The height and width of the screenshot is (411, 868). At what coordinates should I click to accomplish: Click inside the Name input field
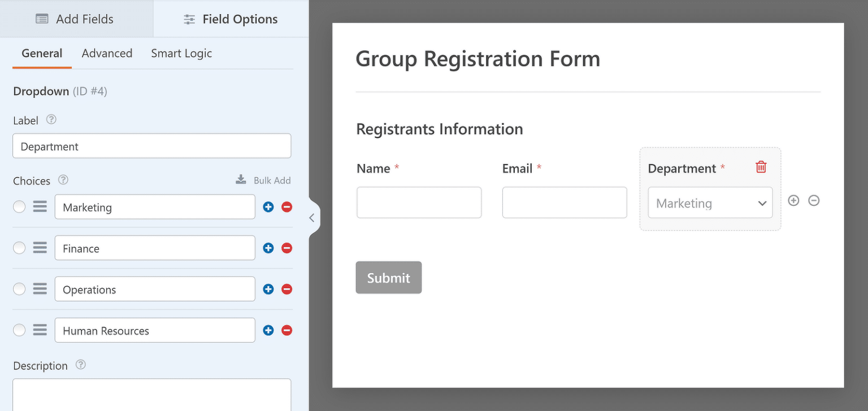click(x=418, y=202)
